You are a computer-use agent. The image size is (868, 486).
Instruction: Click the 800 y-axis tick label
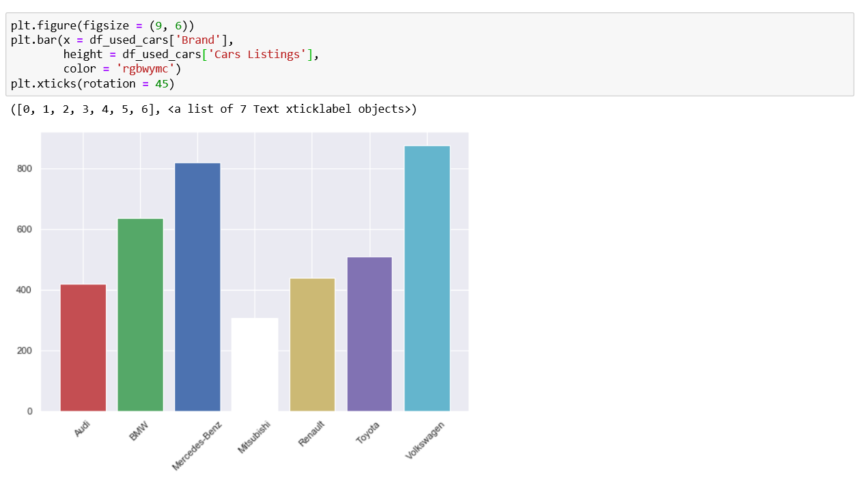tap(26, 169)
